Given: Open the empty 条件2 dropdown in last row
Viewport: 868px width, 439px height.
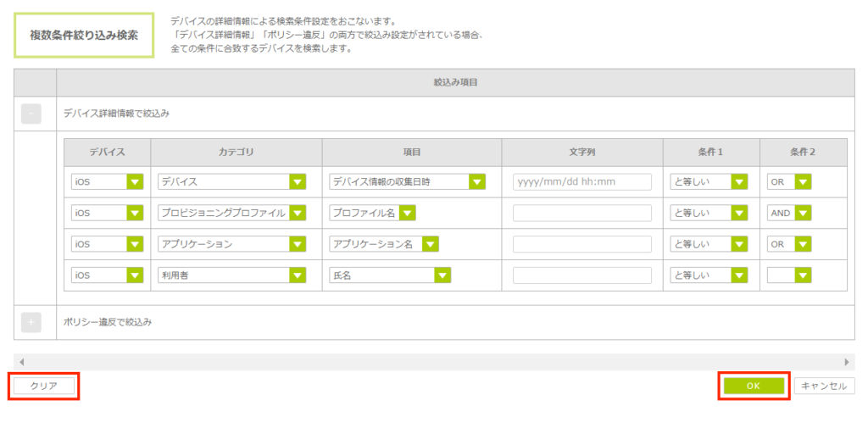Looking at the screenshot, I should (x=788, y=275).
